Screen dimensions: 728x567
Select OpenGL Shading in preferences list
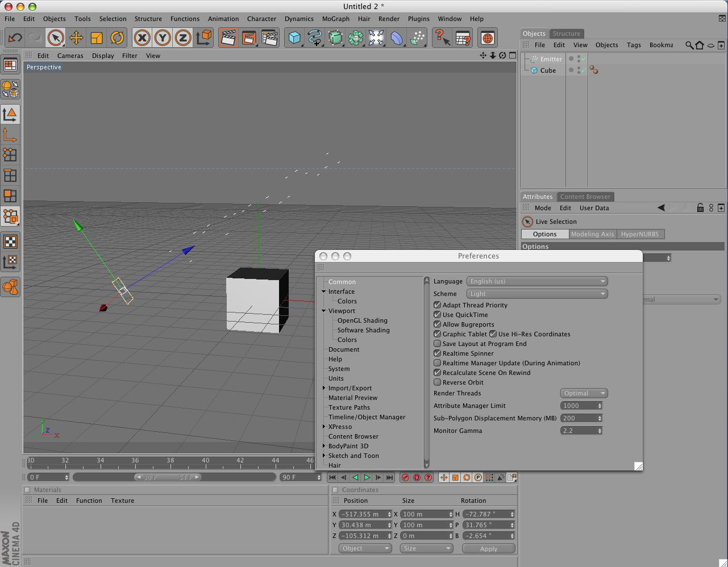(362, 320)
